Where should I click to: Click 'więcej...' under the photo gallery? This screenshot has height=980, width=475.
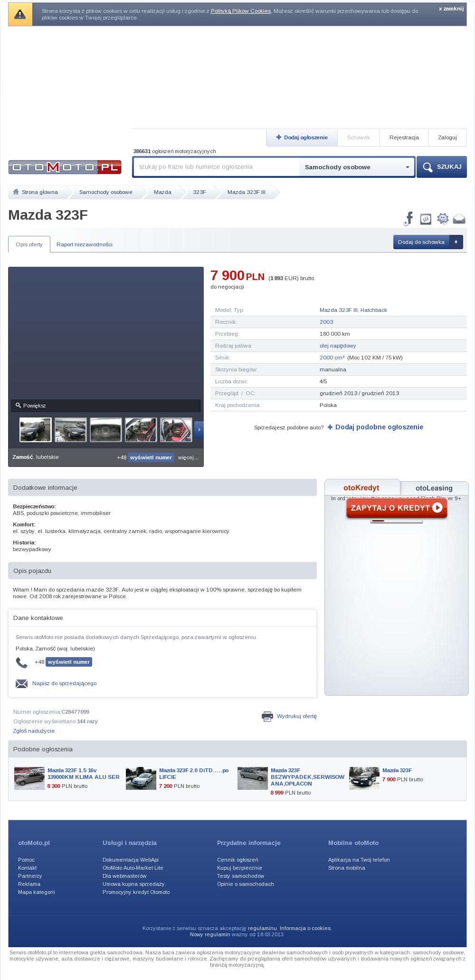[188, 457]
